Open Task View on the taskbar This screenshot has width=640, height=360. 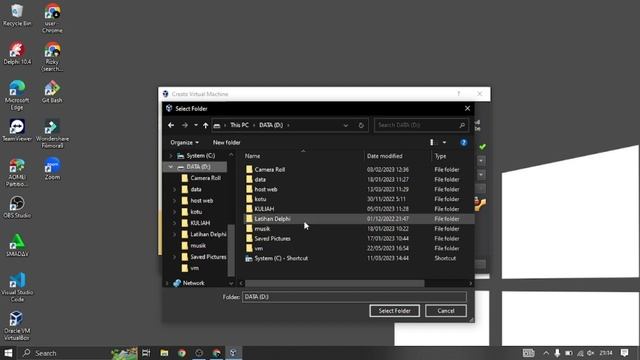146,353
